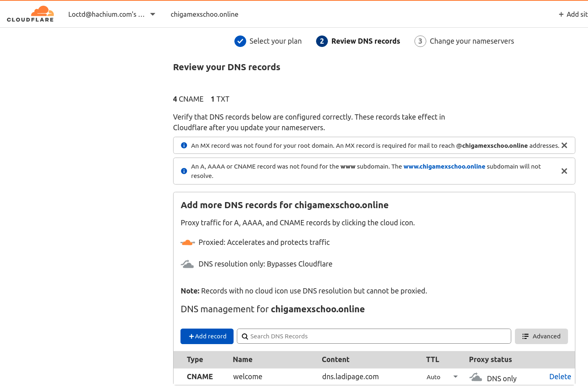
Task: Go to Change your nameservers step
Action: pos(472,41)
